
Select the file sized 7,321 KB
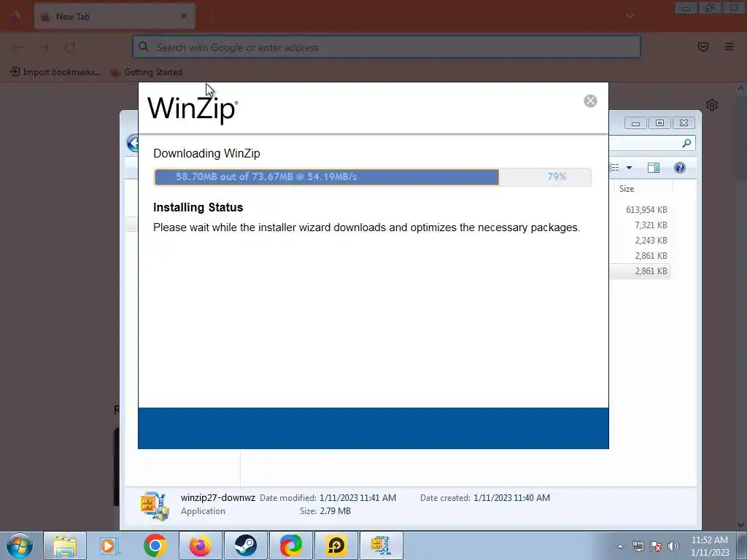click(x=651, y=225)
